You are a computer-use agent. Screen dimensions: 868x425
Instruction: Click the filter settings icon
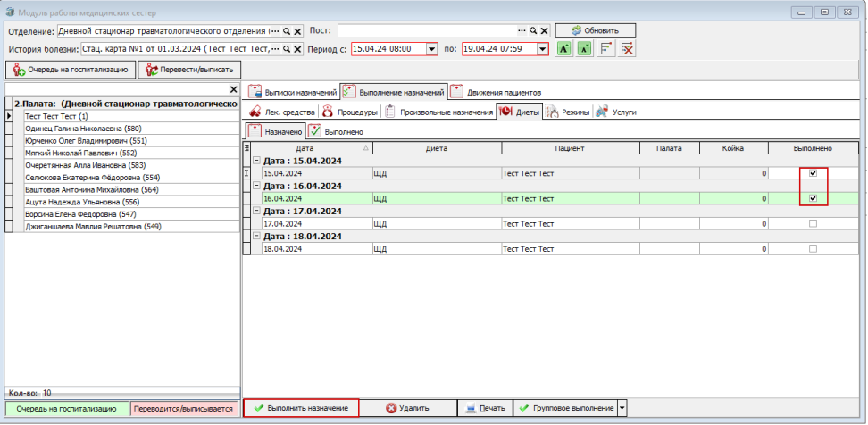click(606, 49)
